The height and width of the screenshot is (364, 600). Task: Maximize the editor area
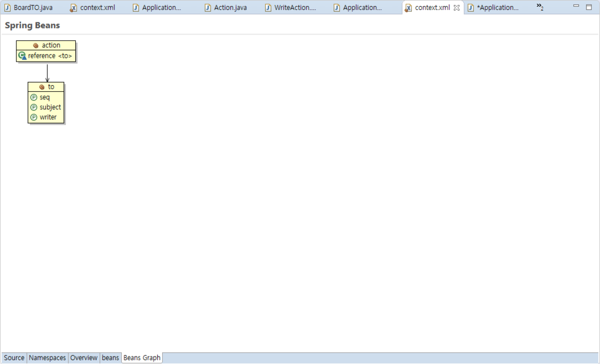tap(589, 7)
